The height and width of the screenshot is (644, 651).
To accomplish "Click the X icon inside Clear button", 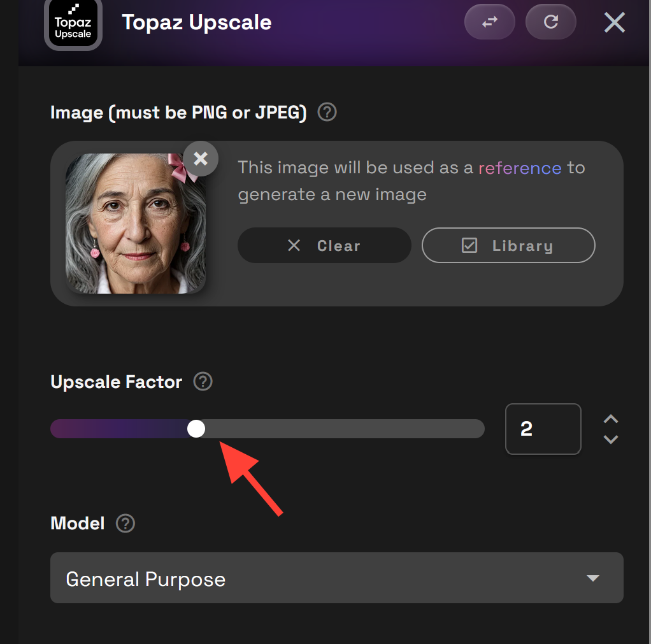I will (294, 245).
